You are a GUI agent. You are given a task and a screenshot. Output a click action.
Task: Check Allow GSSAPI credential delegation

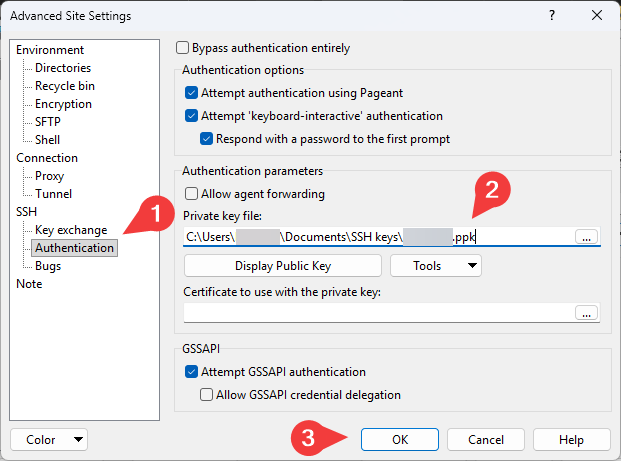(207, 395)
